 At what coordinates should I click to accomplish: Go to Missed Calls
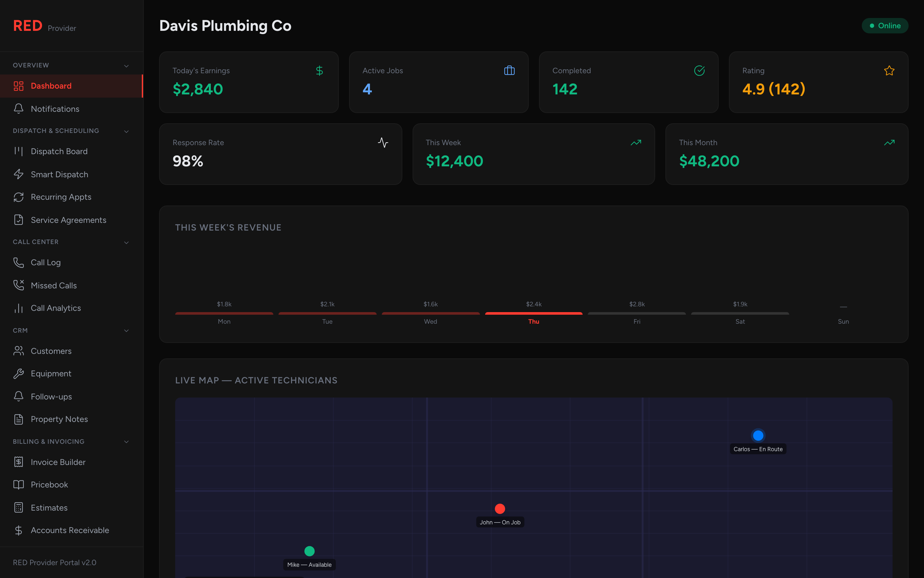(x=72, y=285)
